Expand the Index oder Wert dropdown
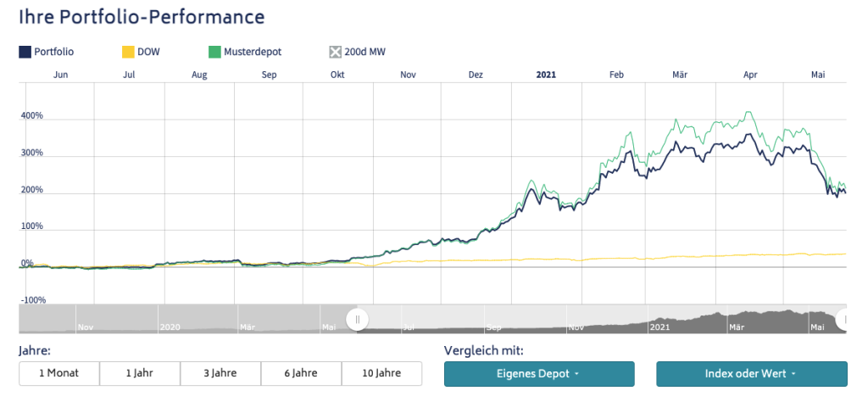The image size is (868, 402). click(751, 373)
